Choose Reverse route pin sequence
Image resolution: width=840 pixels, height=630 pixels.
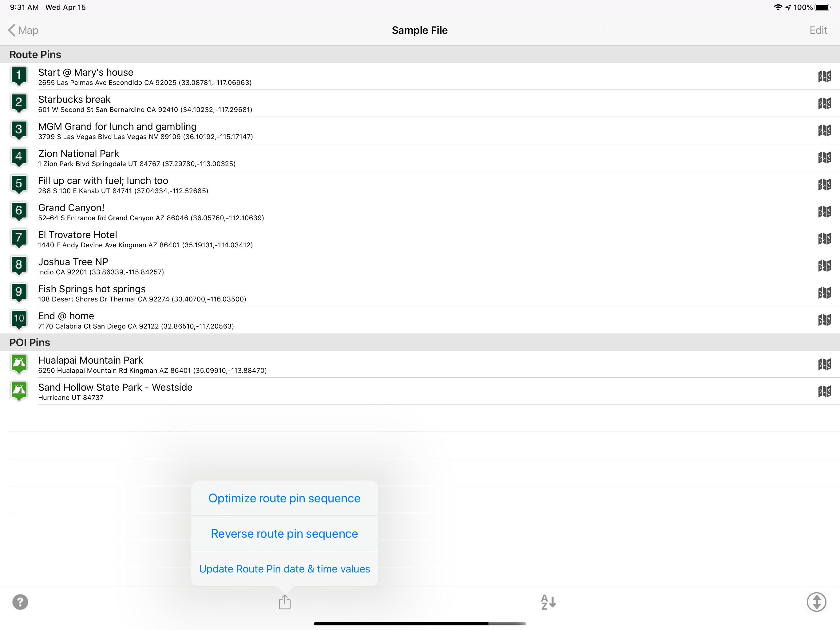pyautogui.click(x=284, y=533)
